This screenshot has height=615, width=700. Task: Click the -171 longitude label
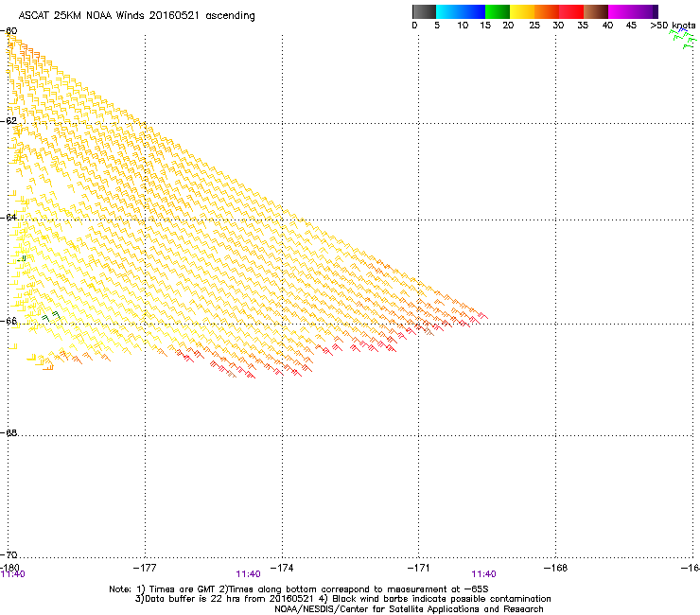click(x=418, y=568)
